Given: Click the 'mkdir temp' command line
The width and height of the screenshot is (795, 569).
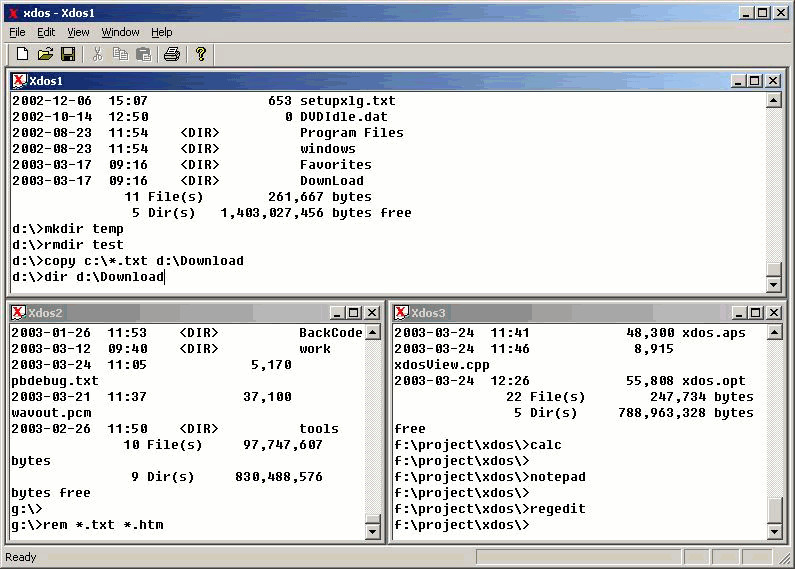Looking at the screenshot, I should [67, 229].
